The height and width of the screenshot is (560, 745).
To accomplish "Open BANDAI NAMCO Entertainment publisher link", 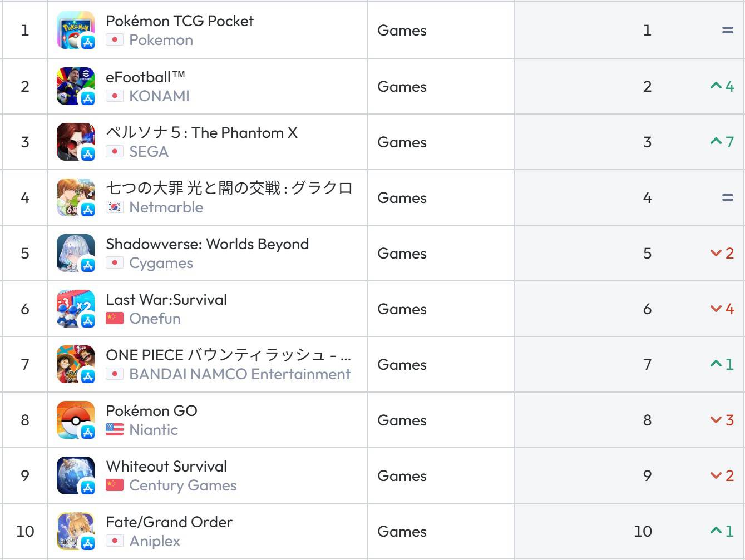I will [x=240, y=374].
